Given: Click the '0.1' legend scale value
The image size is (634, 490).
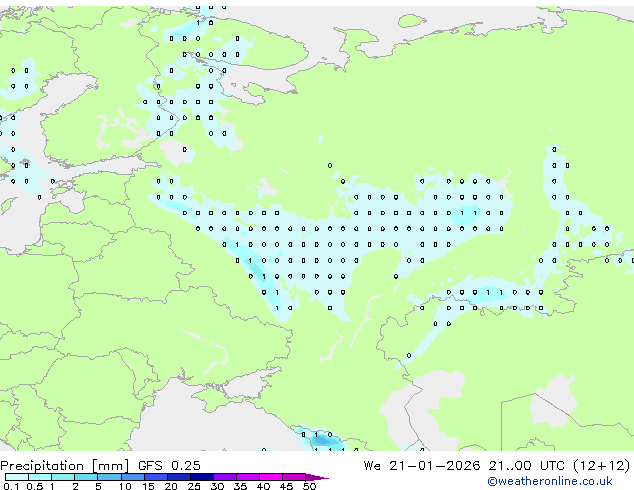Looking at the screenshot, I should pos(11,486).
